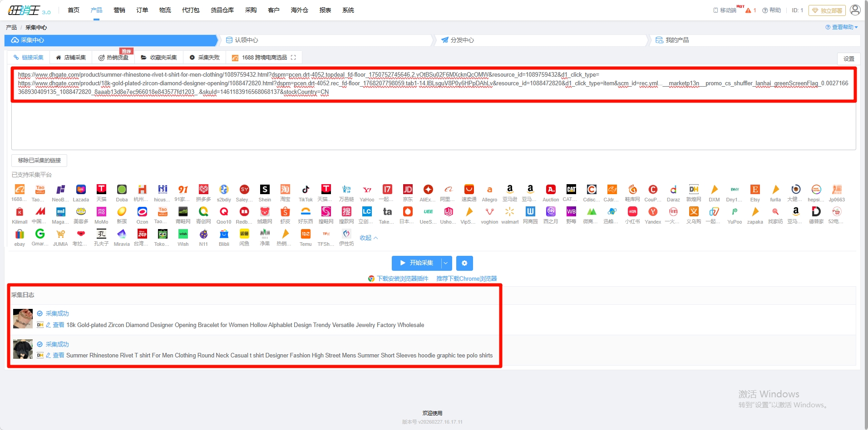This screenshot has width=868, height=430.
Task: Open 下载安装浏览器插件 link
Action: [402, 279]
